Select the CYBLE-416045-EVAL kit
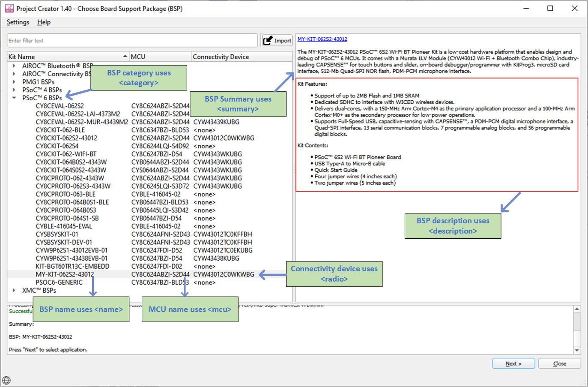This screenshot has width=588, height=387. (x=64, y=226)
